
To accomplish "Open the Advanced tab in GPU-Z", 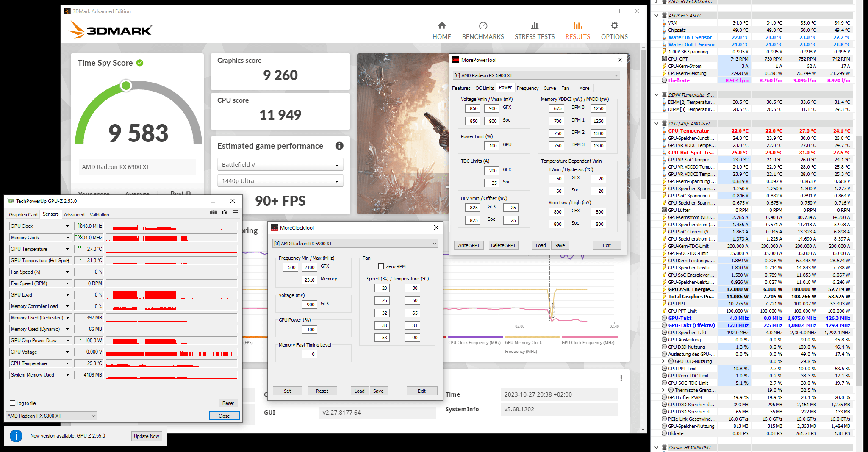I will point(74,215).
